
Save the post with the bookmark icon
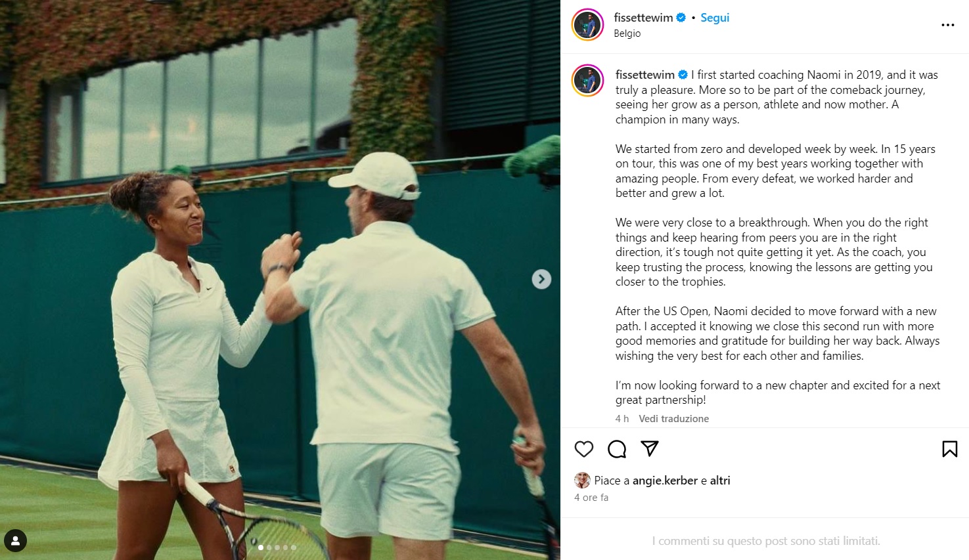[x=950, y=449]
